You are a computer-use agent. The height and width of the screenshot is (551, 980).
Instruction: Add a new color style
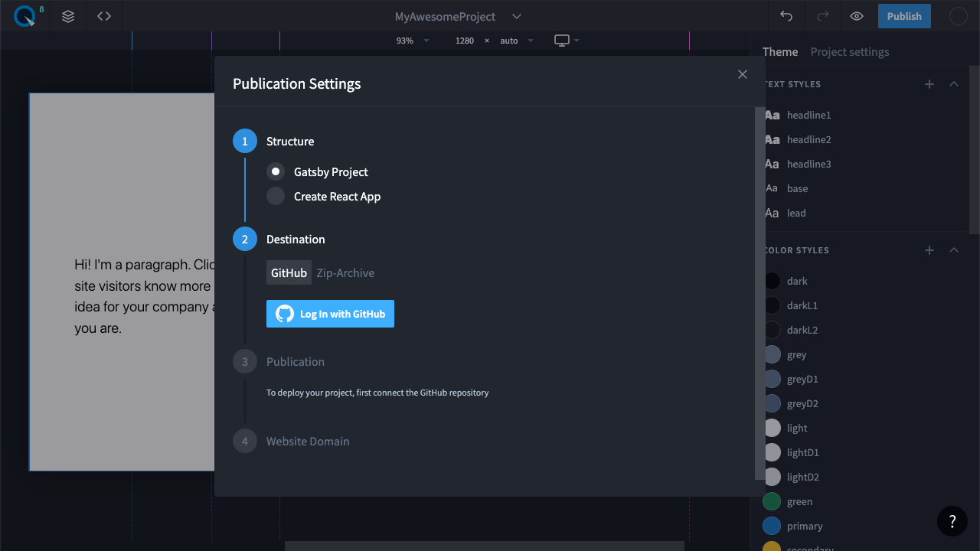point(929,250)
